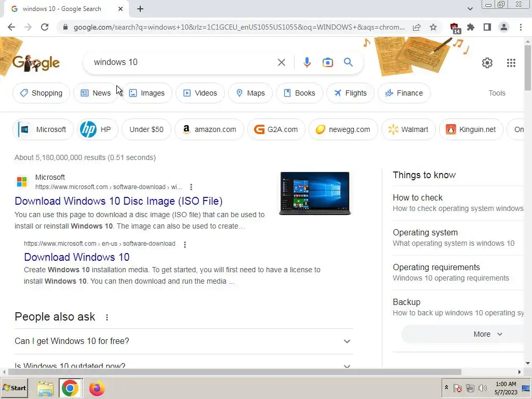Filter results by Microsoft chip
Viewport: 532px width, 399px height.
(x=43, y=129)
